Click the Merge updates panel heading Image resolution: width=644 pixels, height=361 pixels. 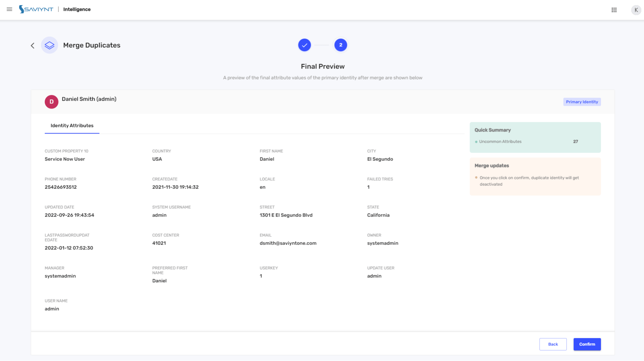click(x=491, y=166)
